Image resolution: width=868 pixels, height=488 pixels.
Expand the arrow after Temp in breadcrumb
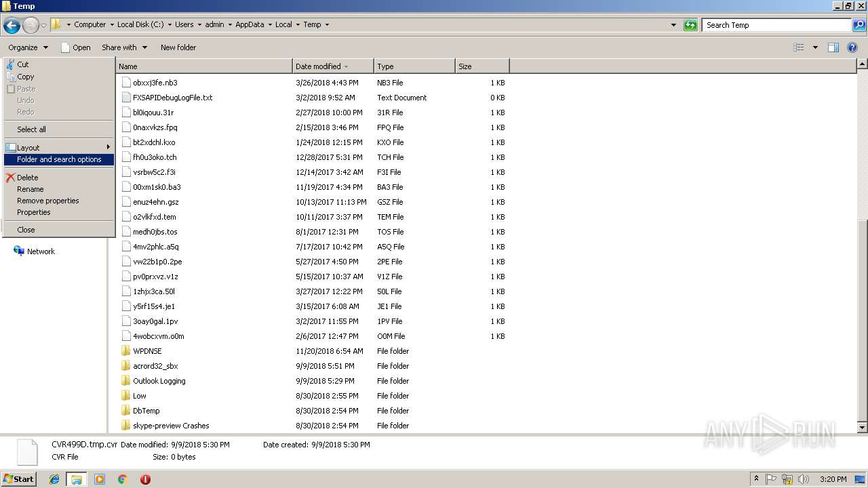327,24
